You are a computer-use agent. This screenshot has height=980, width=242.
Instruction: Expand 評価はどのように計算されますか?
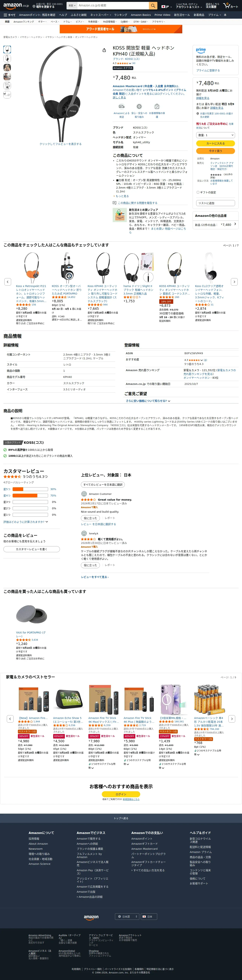25,522
